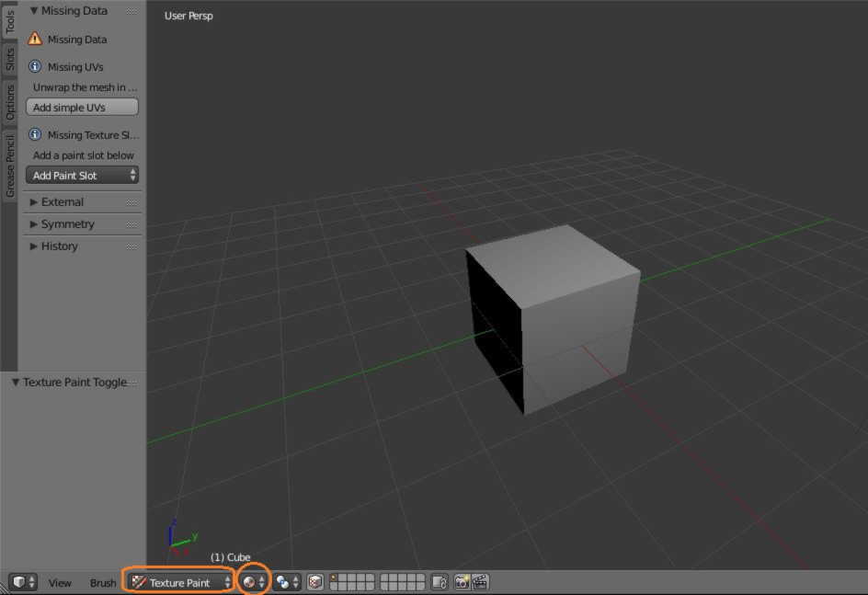Switch to the Grease Pencil tab
The width and height of the screenshot is (868, 595).
tap(9, 166)
